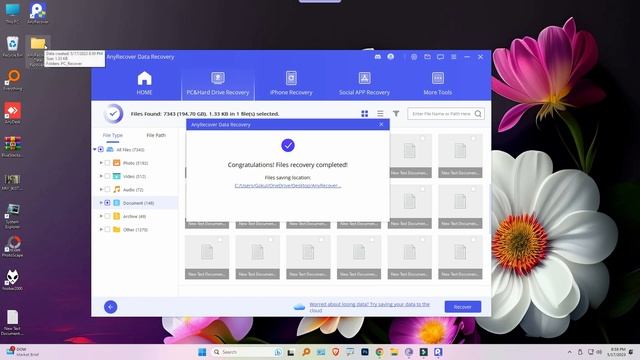
Task: Check the Video category checkbox
Action: pyautogui.click(x=107, y=176)
